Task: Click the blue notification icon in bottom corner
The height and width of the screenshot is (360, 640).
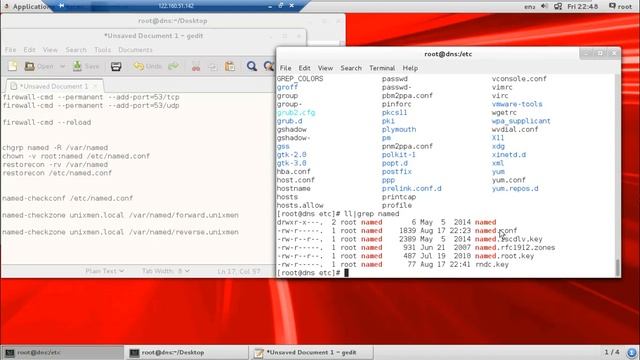Action: [632, 353]
